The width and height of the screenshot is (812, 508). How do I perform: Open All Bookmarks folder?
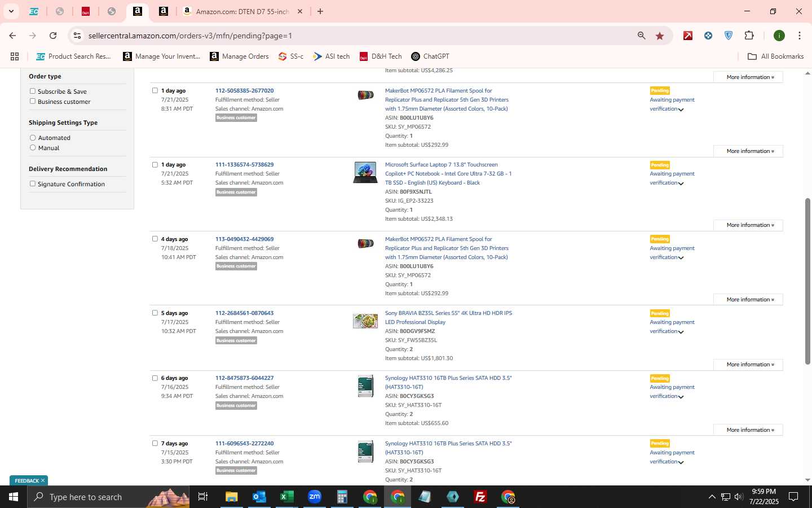[x=775, y=56]
